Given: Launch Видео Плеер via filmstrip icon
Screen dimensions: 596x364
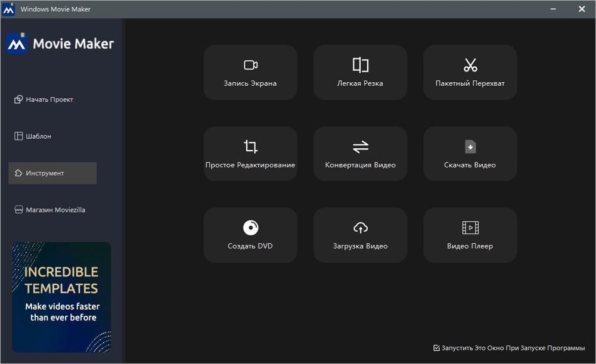Looking at the screenshot, I should [470, 228].
